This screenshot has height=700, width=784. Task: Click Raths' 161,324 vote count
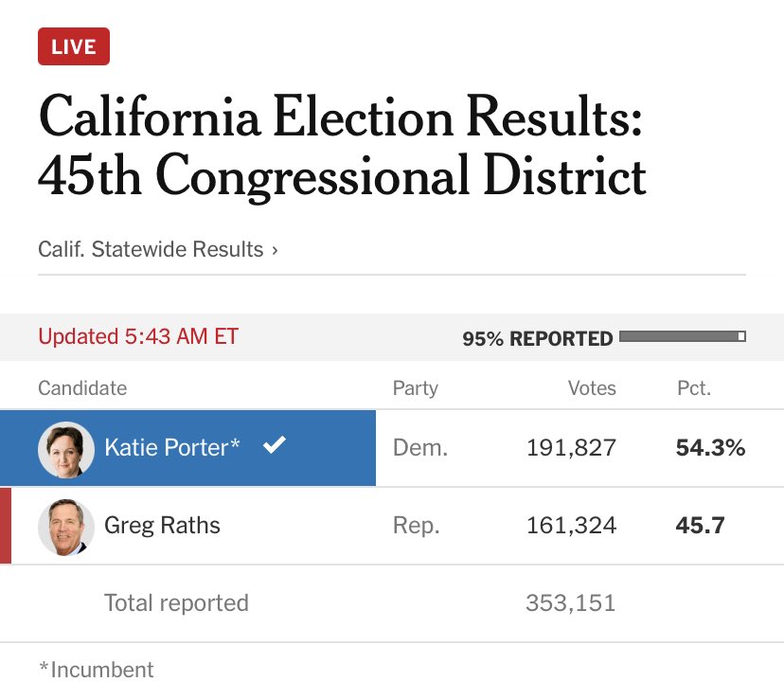[572, 526]
